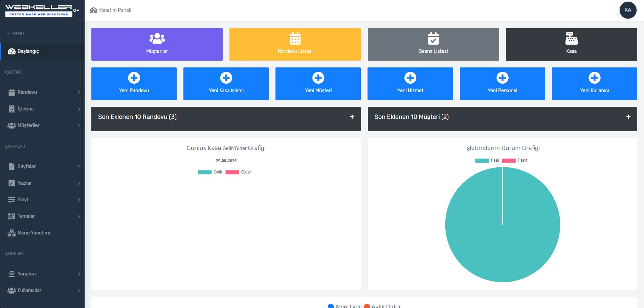This screenshot has width=644, height=308.
Task: Open Menü Yönetimi sidebar item
Action: tap(34, 233)
